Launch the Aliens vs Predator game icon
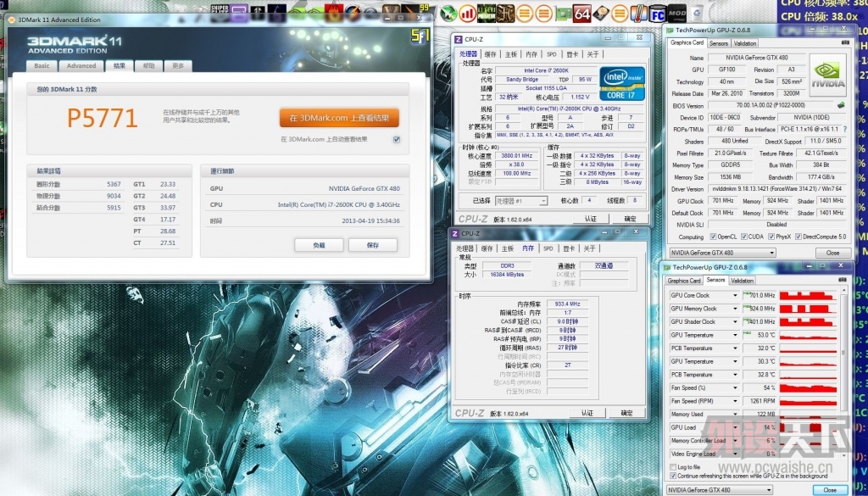 pos(487,14)
